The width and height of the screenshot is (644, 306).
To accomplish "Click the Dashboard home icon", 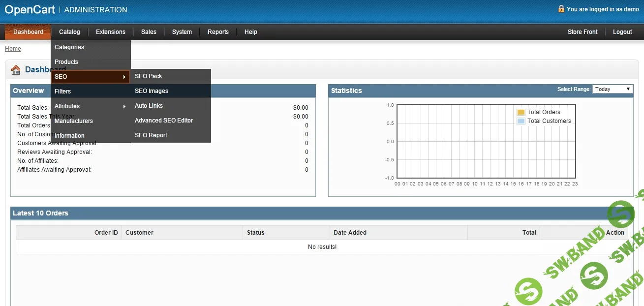I will tap(15, 69).
